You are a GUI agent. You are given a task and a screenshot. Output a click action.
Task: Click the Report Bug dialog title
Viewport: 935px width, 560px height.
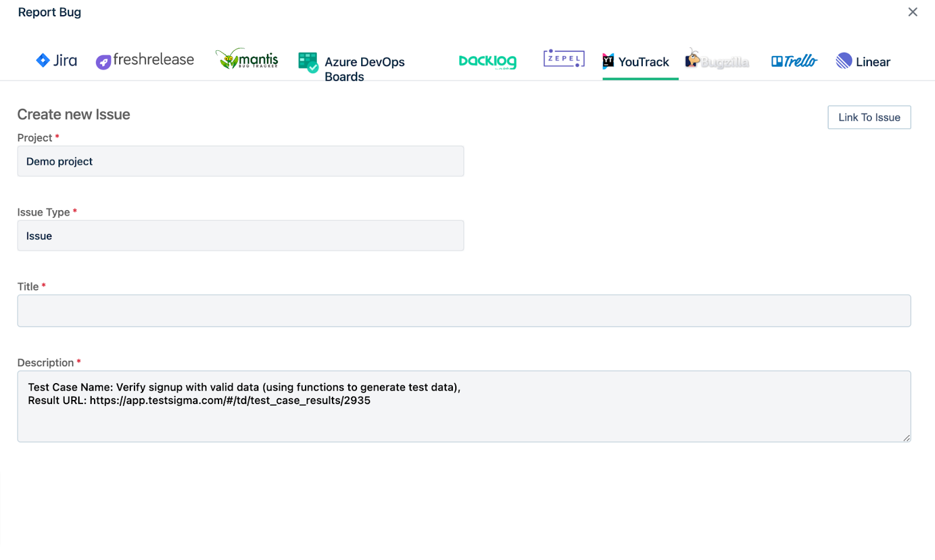click(50, 12)
